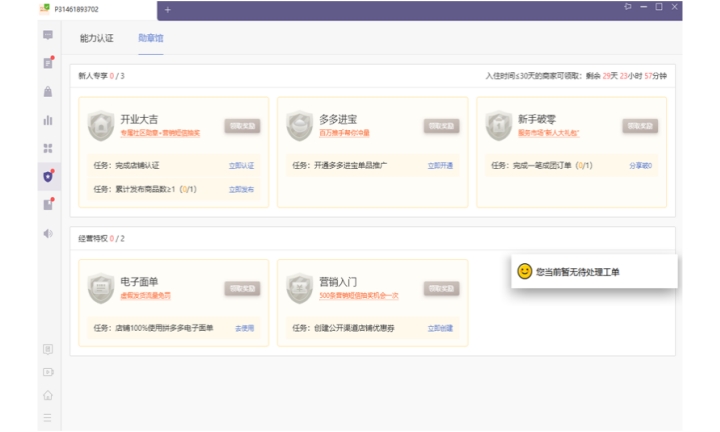720x432 pixels.
Task: Open the 500条营销短信抽奖机会一次 link
Action: 359,296
